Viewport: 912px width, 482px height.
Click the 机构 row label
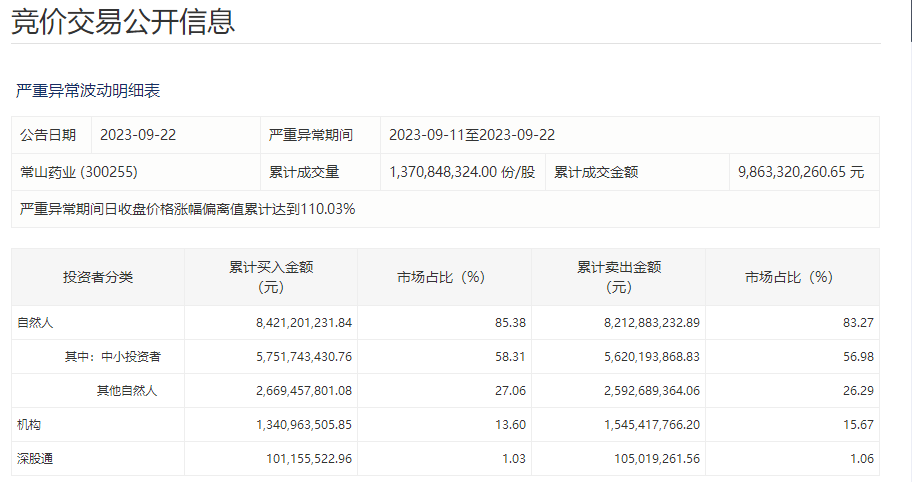tap(29, 425)
